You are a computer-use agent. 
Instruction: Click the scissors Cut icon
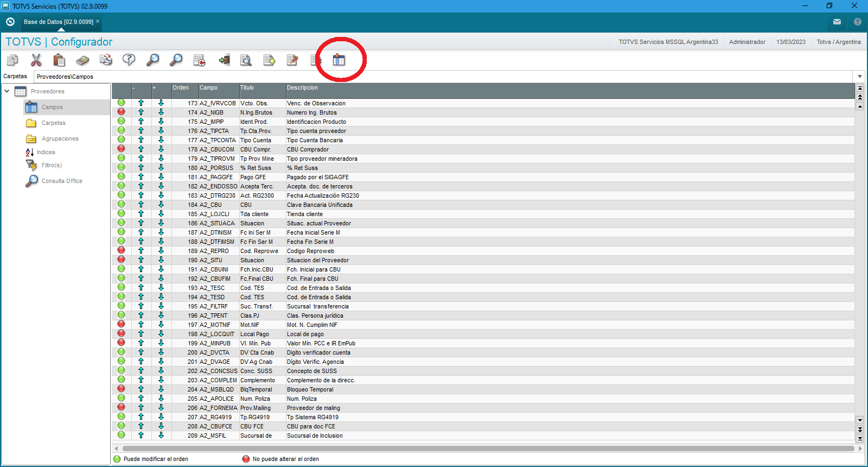click(x=36, y=60)
